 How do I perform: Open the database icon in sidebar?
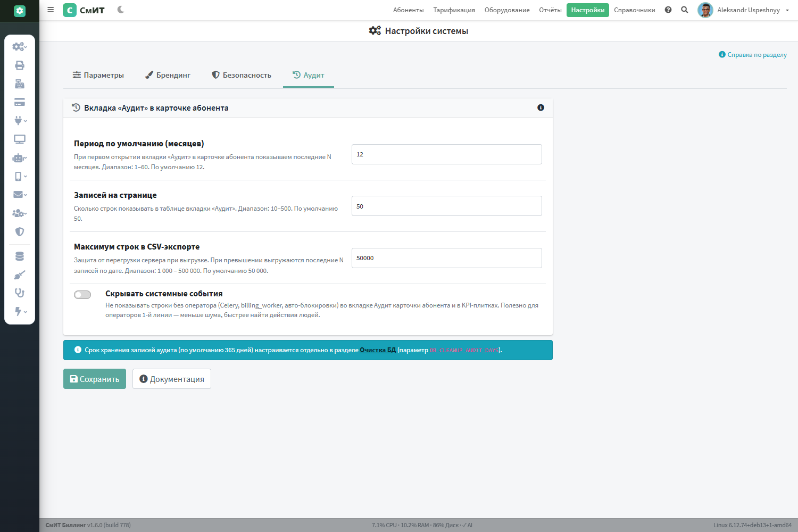point(20,256)
